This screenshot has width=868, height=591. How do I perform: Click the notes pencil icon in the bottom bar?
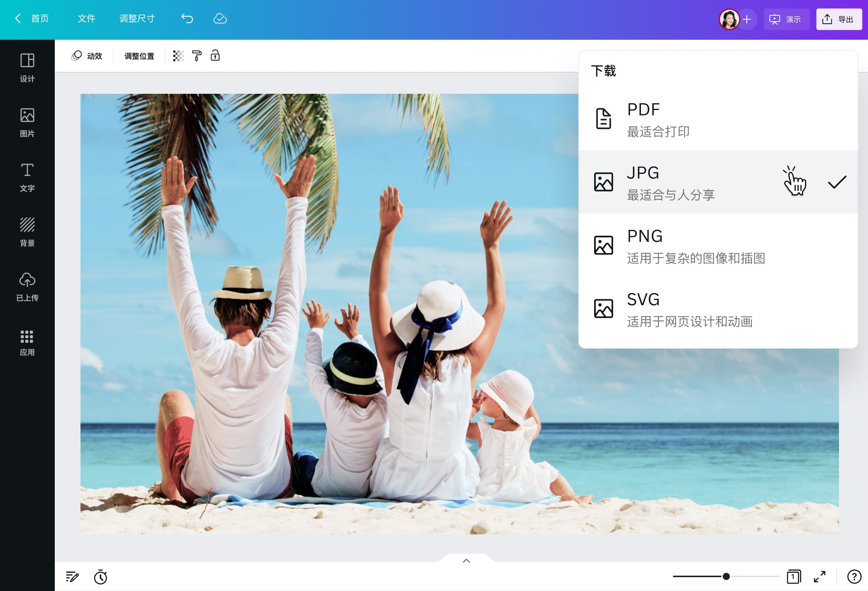tap(73, 577)
